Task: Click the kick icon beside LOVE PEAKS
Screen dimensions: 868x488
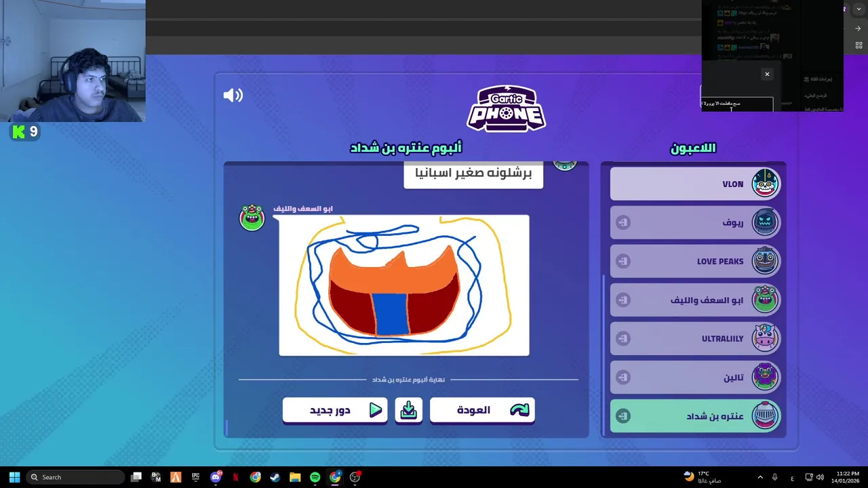Action: (x=623, y=261)
